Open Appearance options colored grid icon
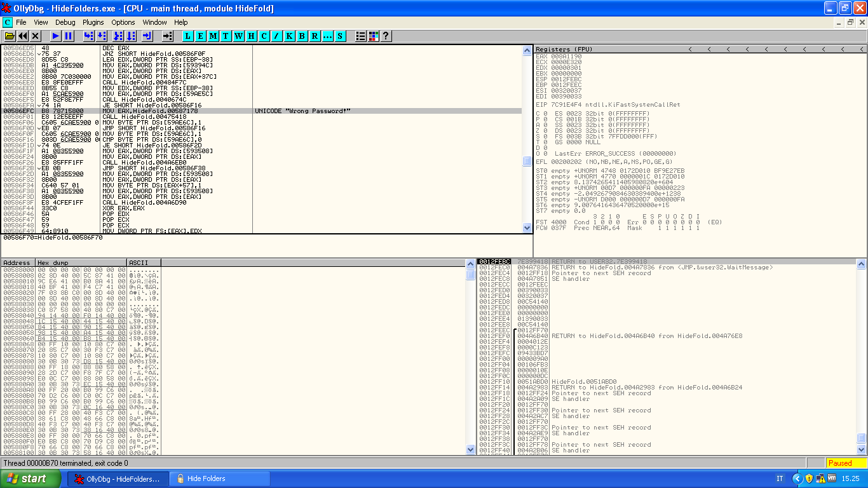This screenshot has width=868, height=488. point(374,36)
